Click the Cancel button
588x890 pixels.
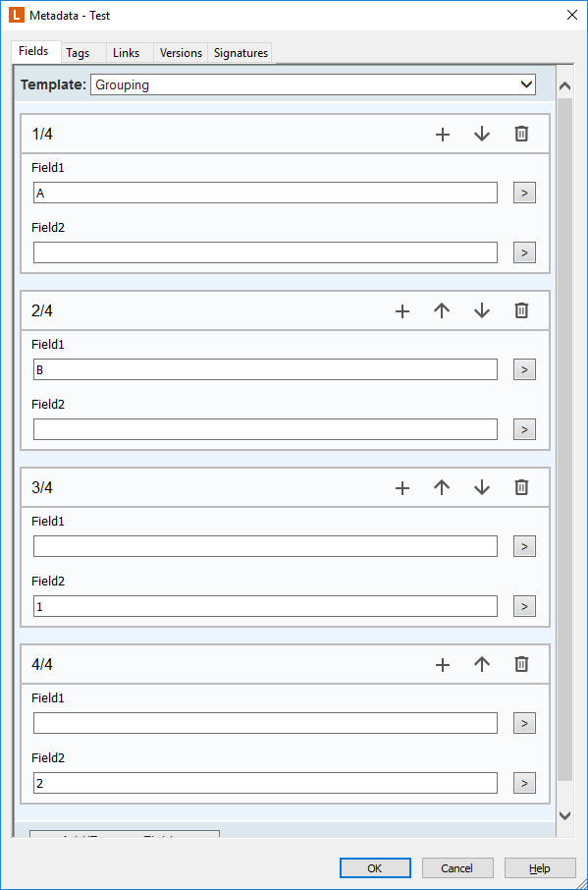tap(457, 868)
